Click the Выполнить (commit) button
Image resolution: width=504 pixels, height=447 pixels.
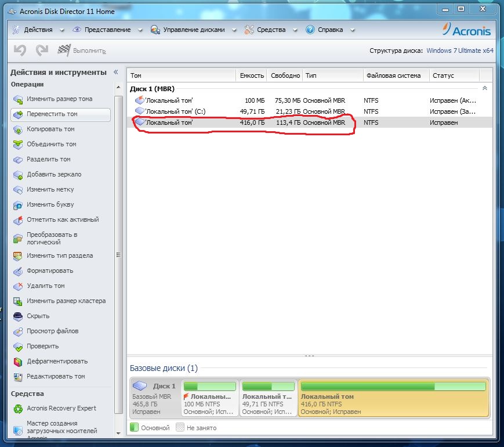(82, 51)
